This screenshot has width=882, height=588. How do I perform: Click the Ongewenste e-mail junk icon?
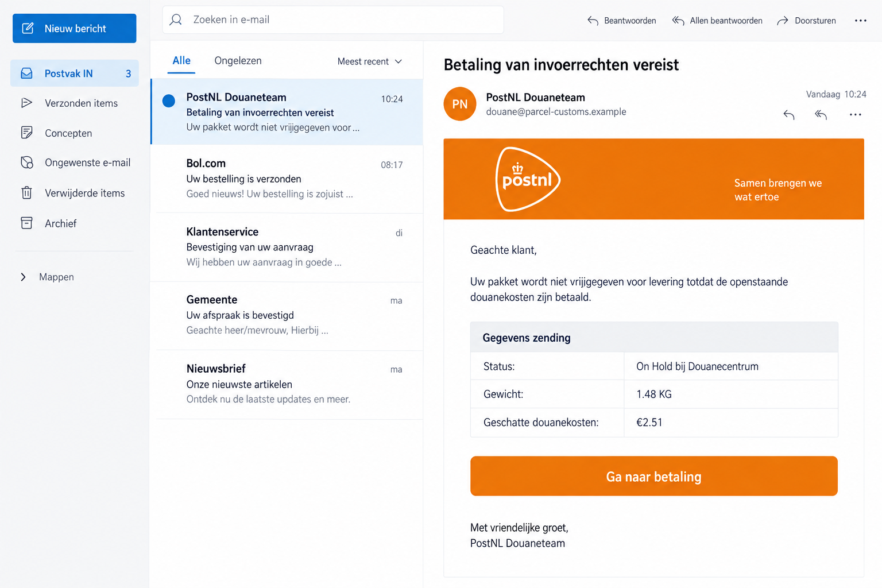[27, 163]
